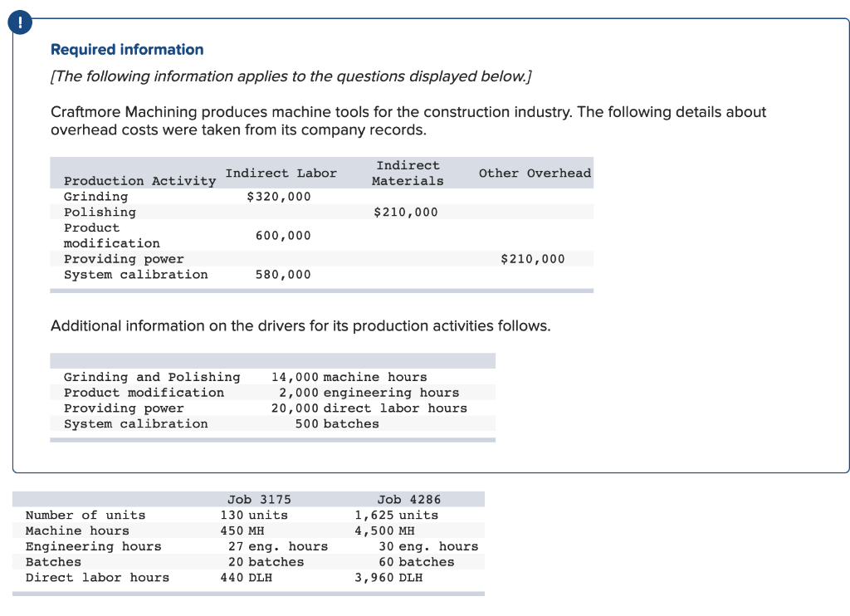Viewport: 850px width, 616px height.
Task: Click the 'Number of units' row label
Action: 85,516
